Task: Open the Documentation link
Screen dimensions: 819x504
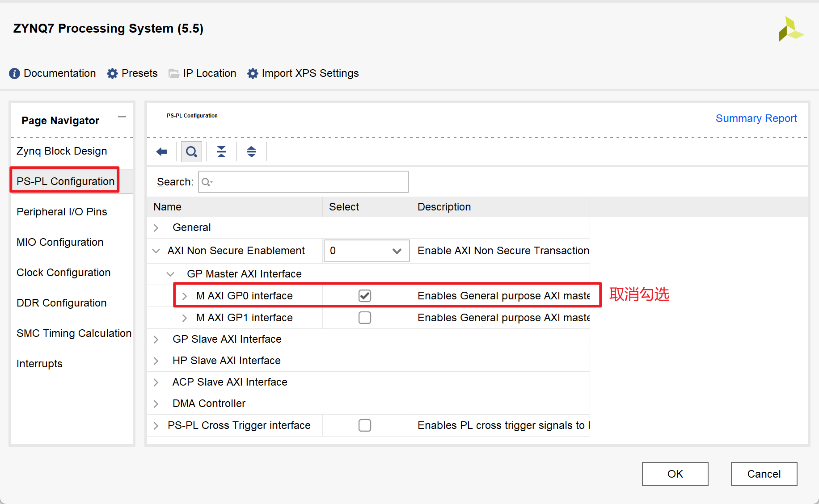Action: pyautogui.click(x=60, y=73)
